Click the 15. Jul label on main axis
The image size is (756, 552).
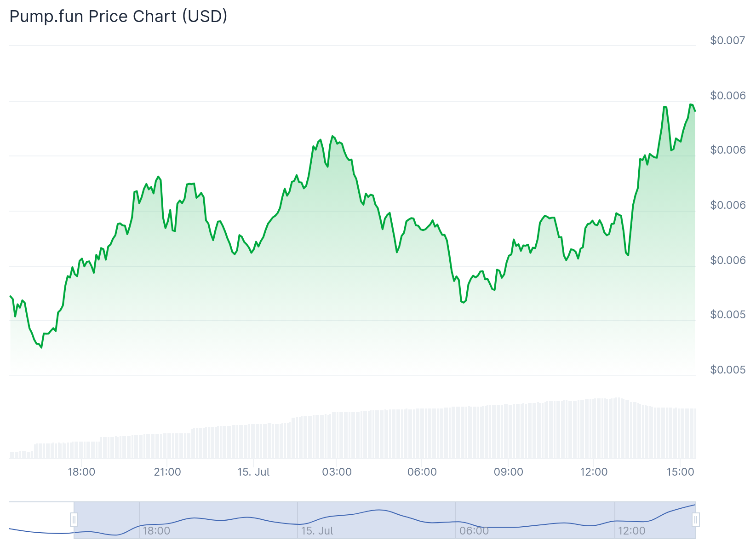(x=253, y=472)
